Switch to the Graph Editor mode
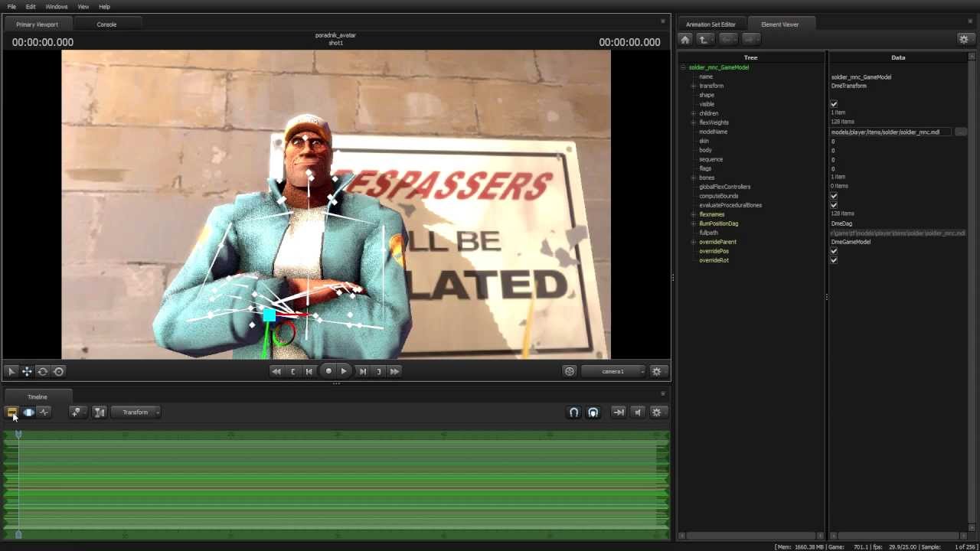Viewport: 980px width, 551px height. pos(44,412)
